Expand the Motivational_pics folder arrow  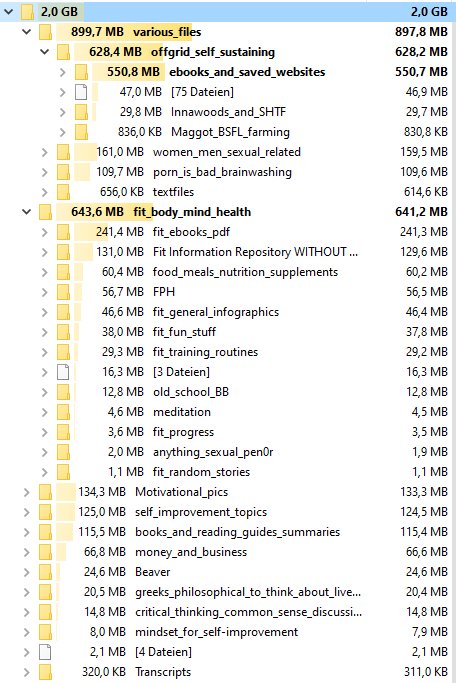27,492
